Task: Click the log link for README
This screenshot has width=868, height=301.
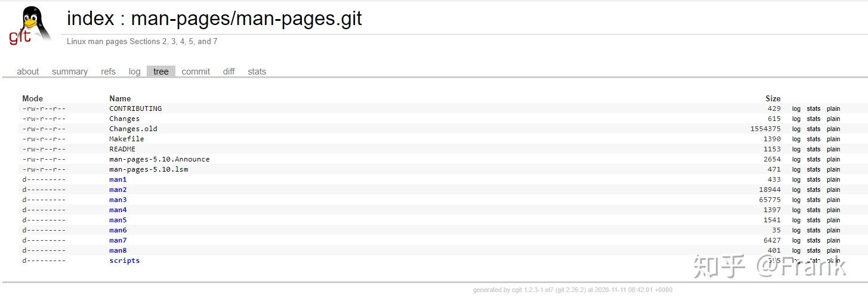Action: pos(796,149)
